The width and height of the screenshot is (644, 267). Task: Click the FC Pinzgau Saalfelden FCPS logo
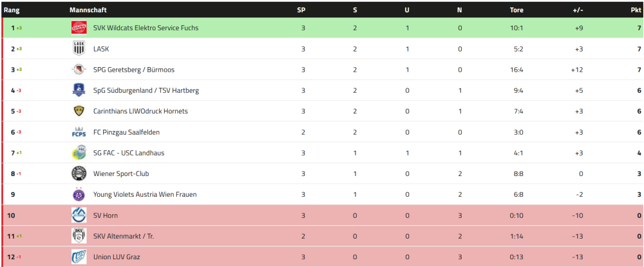click(x=79, y=132)
